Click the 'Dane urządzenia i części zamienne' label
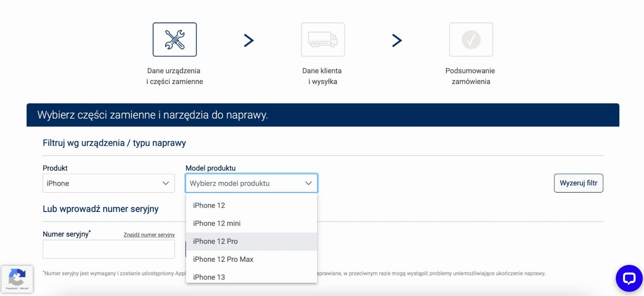Viewport: 644px width, 296px height. (174, 76)
